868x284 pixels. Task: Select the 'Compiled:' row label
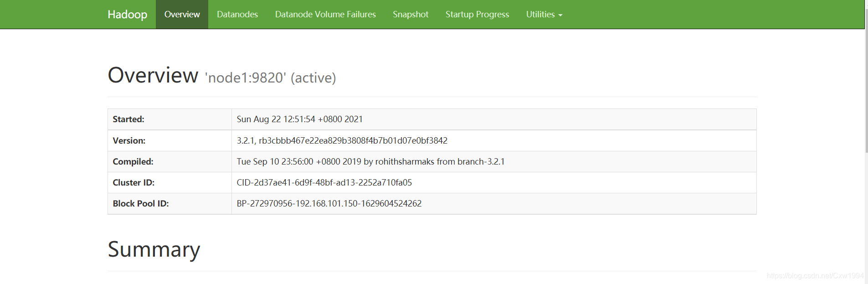tap(133, 162)
